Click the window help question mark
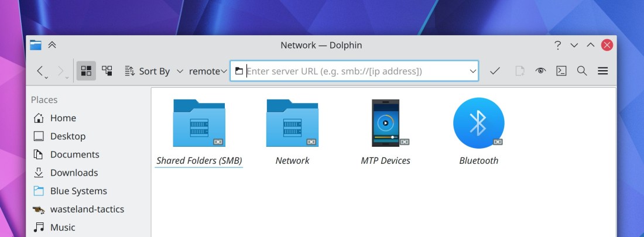Screen dimensions: 644x237 (x=557, y=45)
